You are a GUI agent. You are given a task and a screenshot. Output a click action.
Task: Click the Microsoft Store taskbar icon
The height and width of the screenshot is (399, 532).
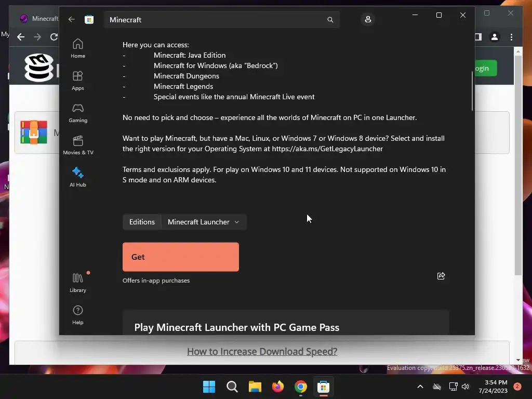click(x=323, y=387)
